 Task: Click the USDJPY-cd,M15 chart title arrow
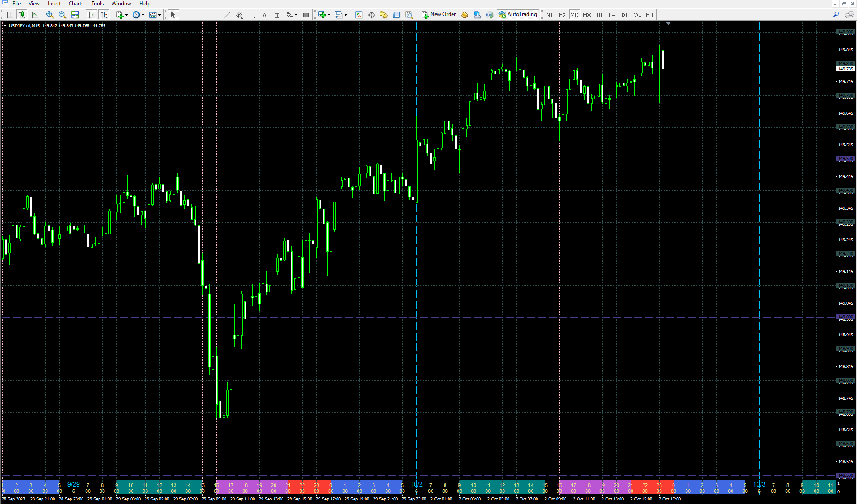coord(5,26)
